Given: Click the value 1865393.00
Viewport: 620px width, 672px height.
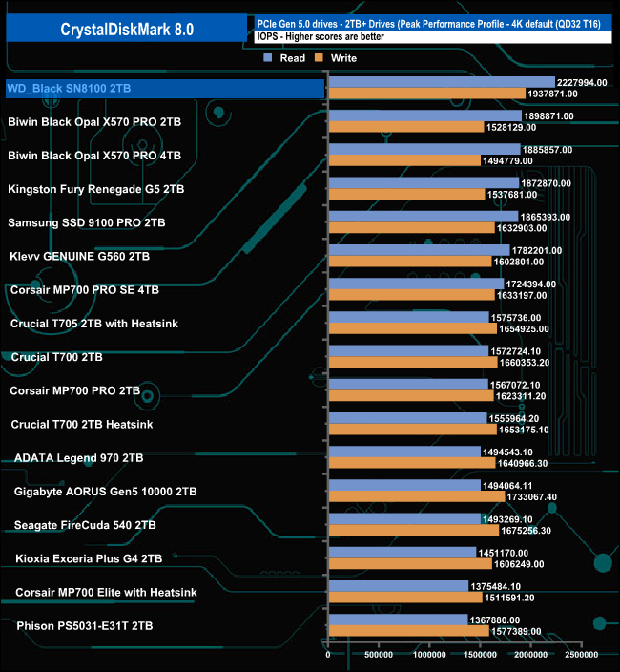Looking at the screenshot, I should (x=545, y=217).
